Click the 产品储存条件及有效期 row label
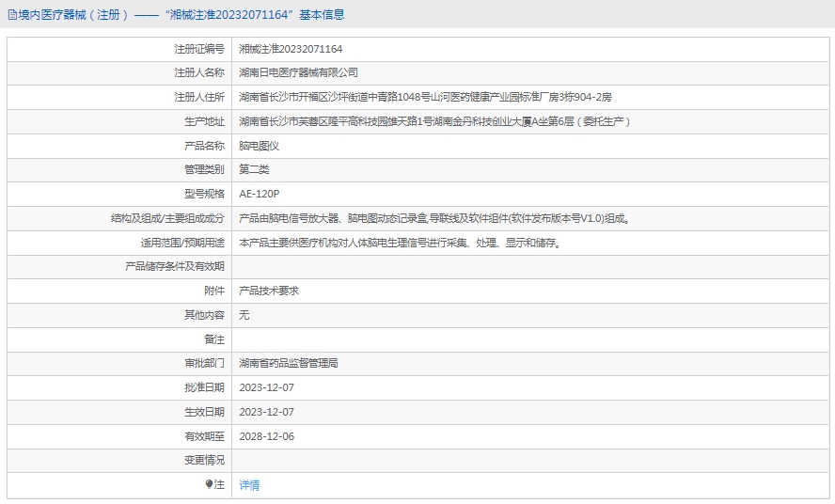Image resolution: width=835 pixels, height=504 pixels. 175,267
